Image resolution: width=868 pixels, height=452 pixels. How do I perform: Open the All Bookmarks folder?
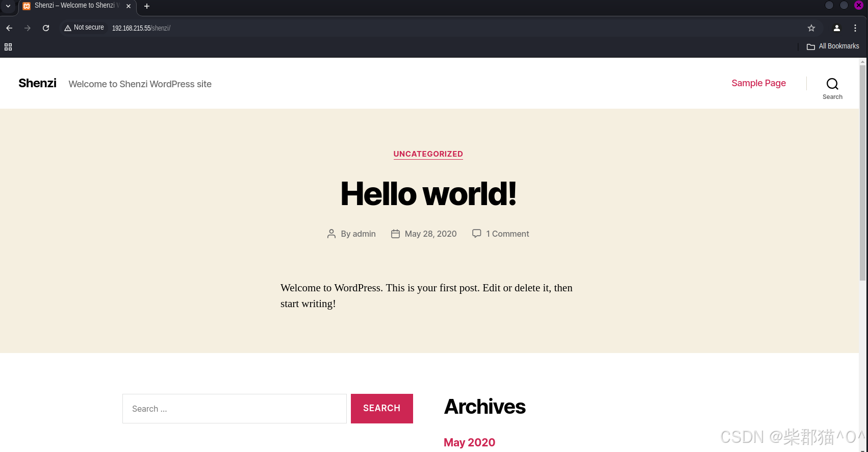[833, 46]
